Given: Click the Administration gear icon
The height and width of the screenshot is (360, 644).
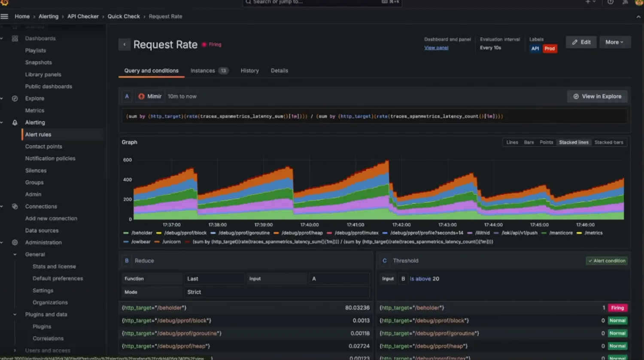Looking at the screenshot, I should coord(15,243).
